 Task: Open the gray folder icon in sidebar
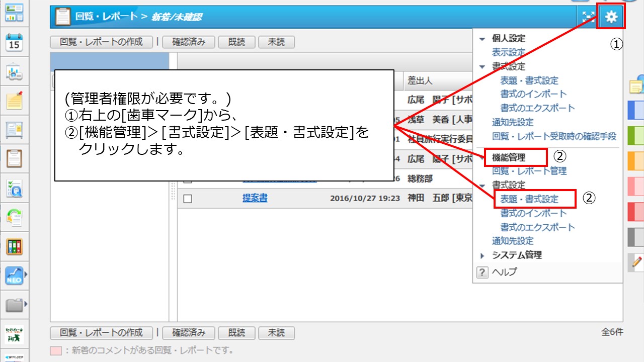[14, 304]
